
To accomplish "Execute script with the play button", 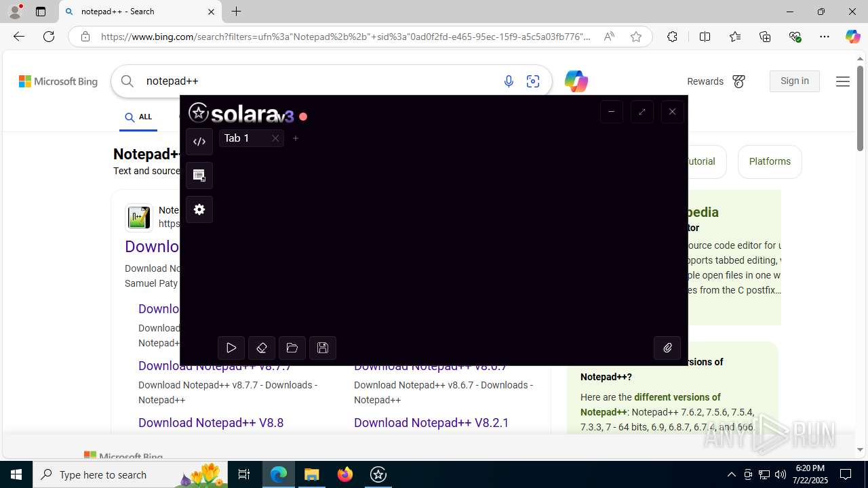I will coord(231,348).
